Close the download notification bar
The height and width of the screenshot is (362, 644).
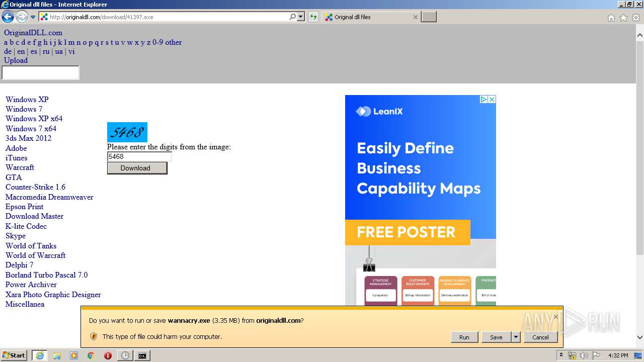[556, 316]
